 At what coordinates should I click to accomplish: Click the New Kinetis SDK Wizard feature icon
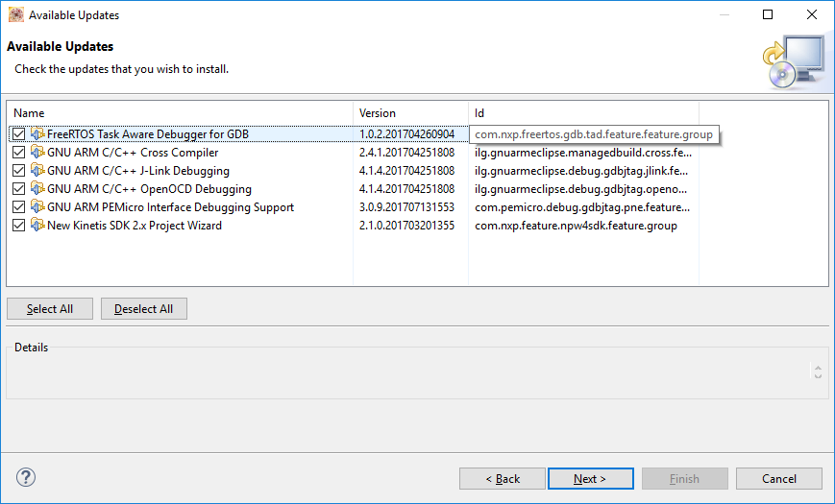click(x=37, y=226)
